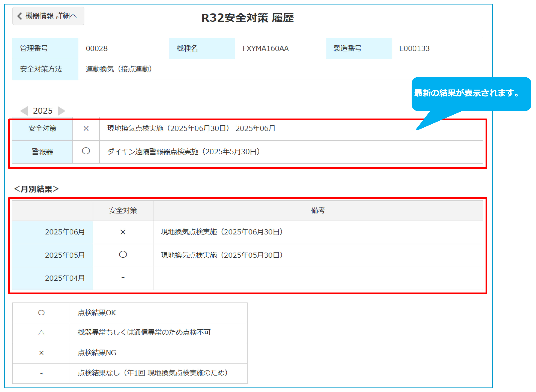Image resolution: width=536 pixels, height=392 pixels.
Task: Click the dash mark for 2025年04月
Action: pos(123,278)
